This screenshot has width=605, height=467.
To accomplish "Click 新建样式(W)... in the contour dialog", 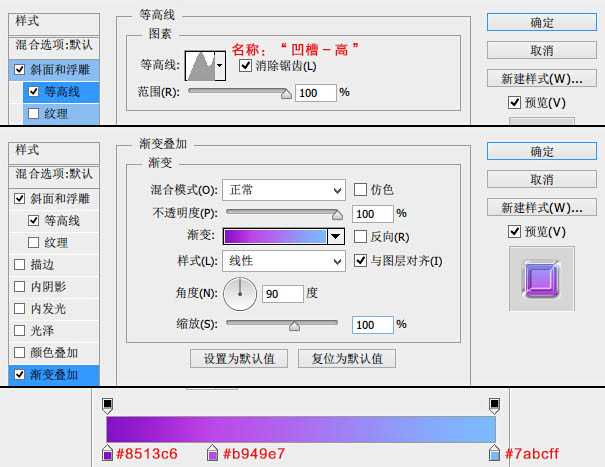I will point(542,79).
